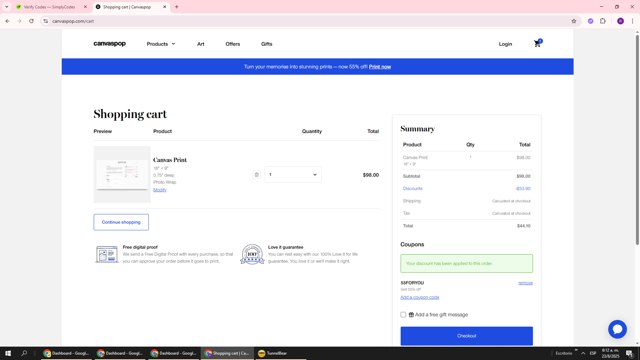Open TunnelBear from the taskbar
Screen dimensions: 640x360
pos(280,353)
